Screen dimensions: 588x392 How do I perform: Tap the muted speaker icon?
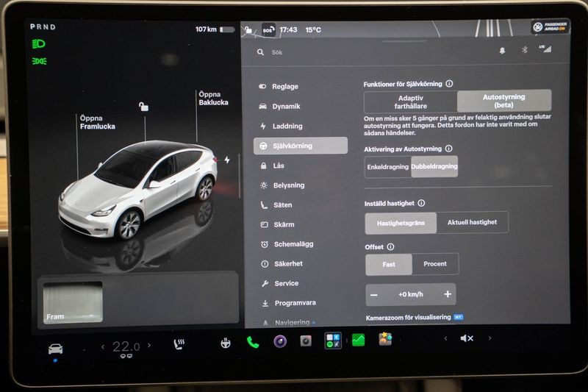tap(467, 338)
